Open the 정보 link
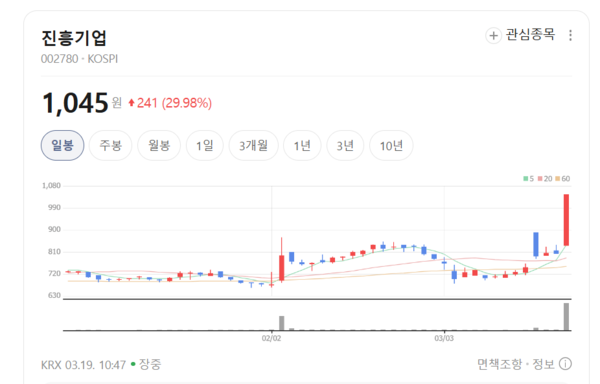 (543, 364)
